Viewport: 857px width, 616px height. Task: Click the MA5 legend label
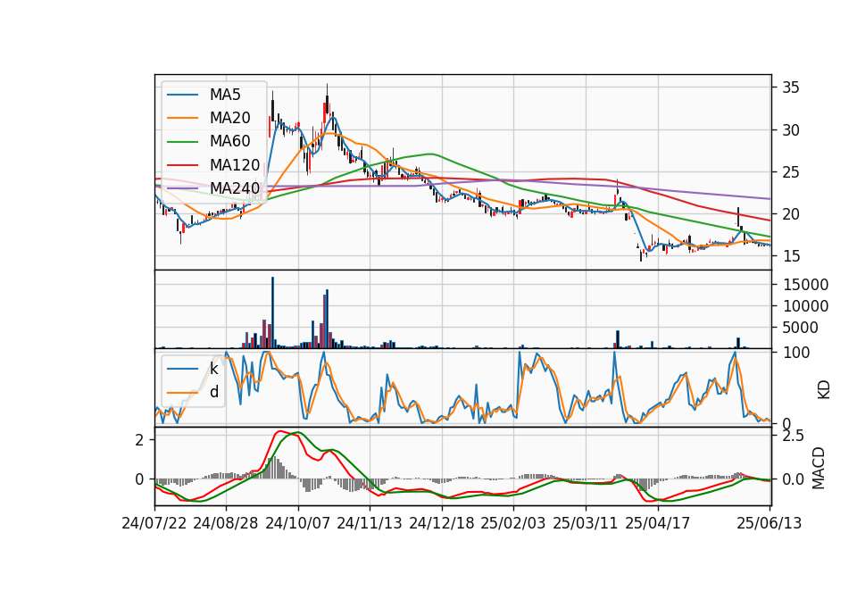(225, 95)
